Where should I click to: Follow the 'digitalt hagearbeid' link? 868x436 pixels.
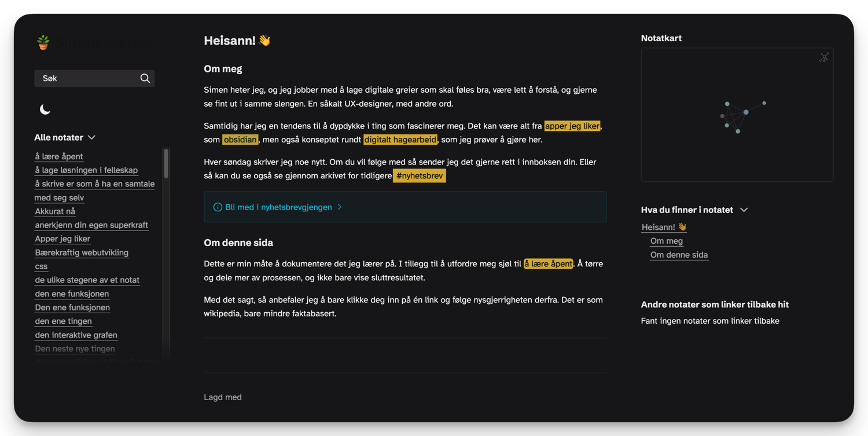point(400,140)
